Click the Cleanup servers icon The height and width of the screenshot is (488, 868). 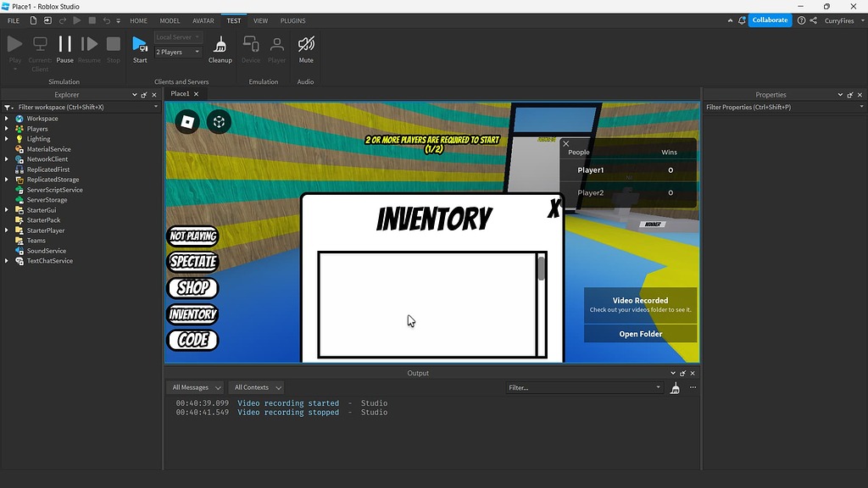[x=220, y=47]
